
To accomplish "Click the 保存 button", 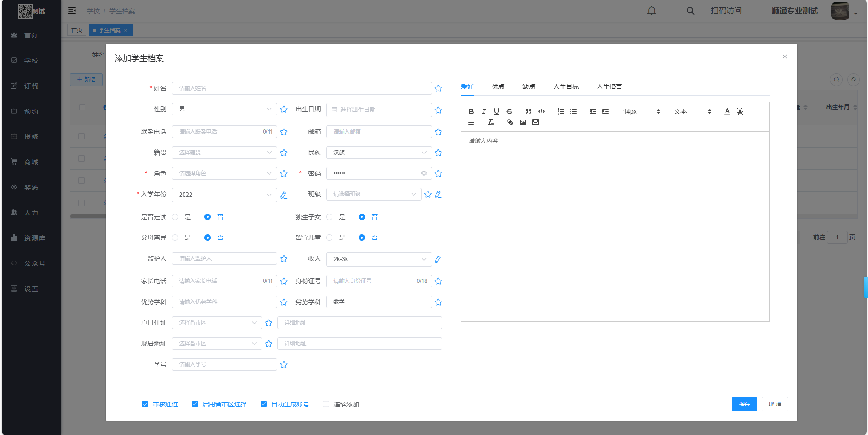I will pos(744,404).
